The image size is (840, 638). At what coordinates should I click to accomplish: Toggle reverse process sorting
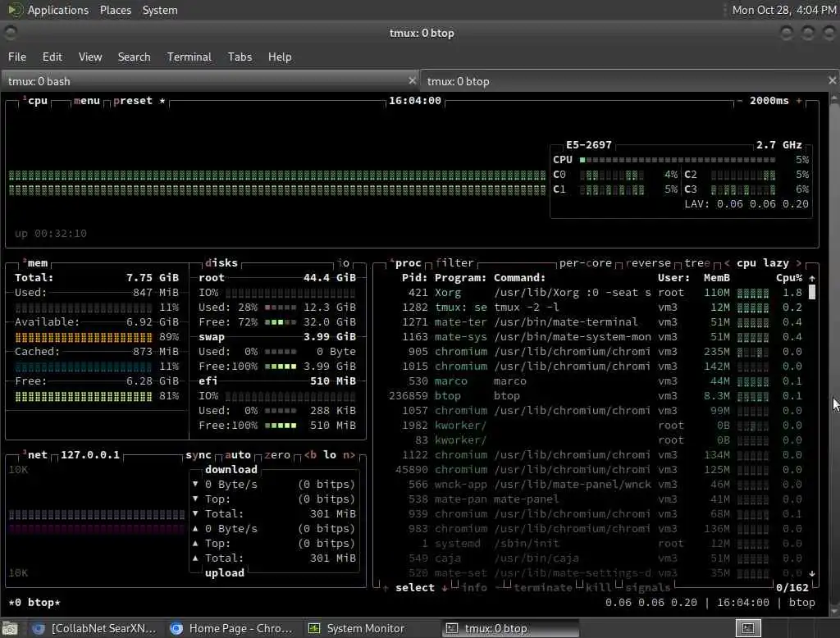(x=648, y=263)
